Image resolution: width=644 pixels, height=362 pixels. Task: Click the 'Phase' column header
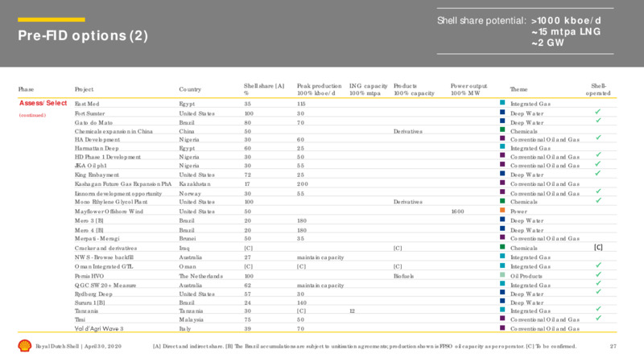pos(26,89)
